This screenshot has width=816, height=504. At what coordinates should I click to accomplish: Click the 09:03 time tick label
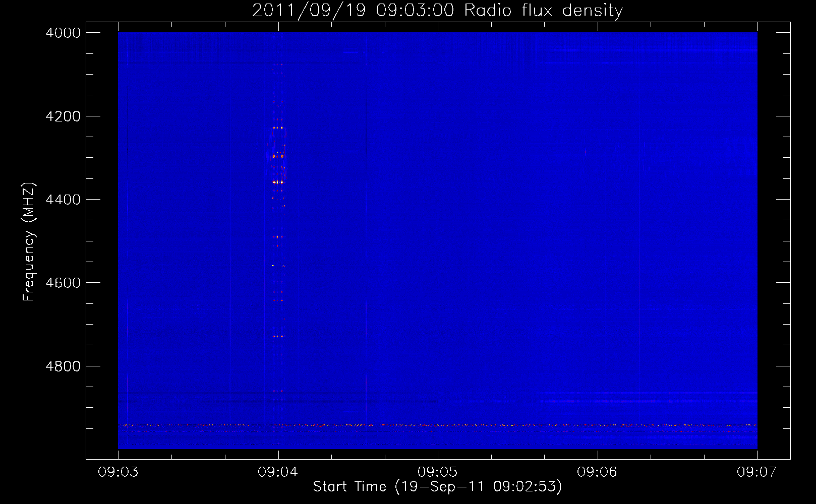click(x=118, y=472)
